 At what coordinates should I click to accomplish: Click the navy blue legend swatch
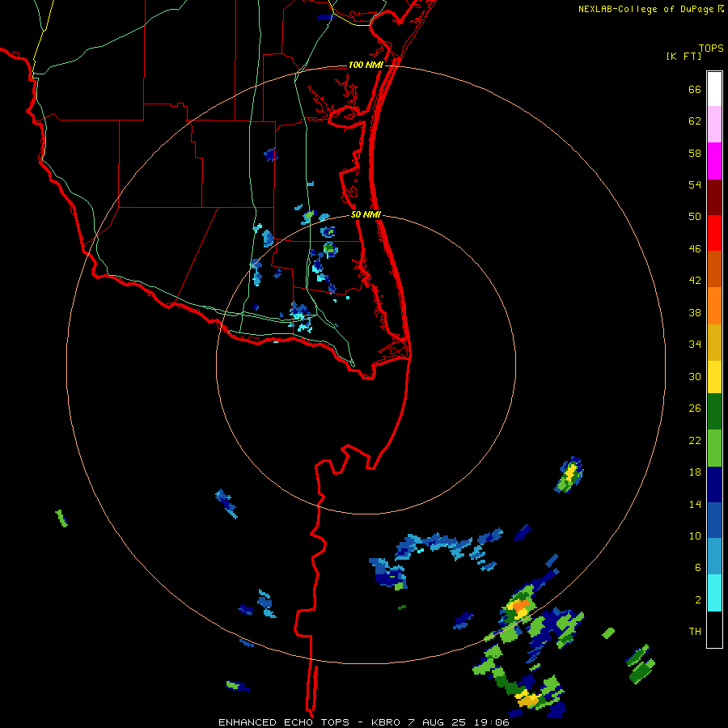(714, 485)
